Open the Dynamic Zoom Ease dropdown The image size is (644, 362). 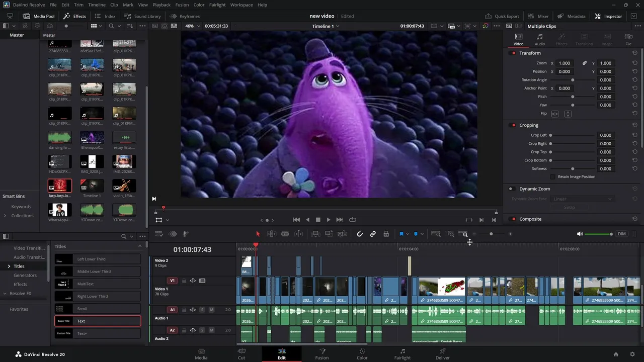coord(582,199)
